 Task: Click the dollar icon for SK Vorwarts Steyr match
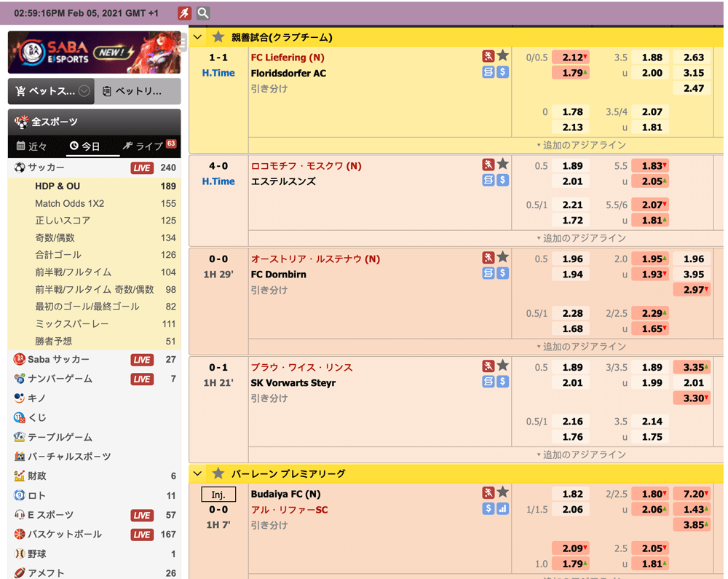pos(502,382)
